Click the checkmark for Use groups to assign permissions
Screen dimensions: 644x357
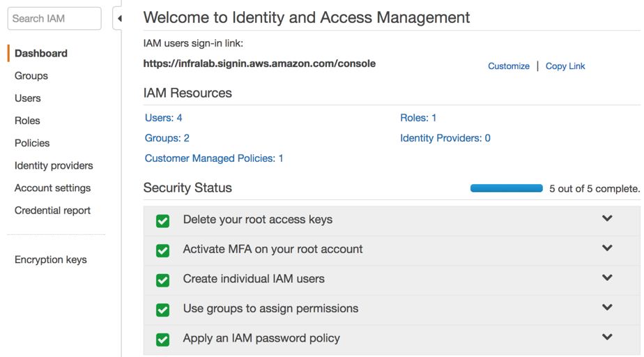tap(162, 310)
